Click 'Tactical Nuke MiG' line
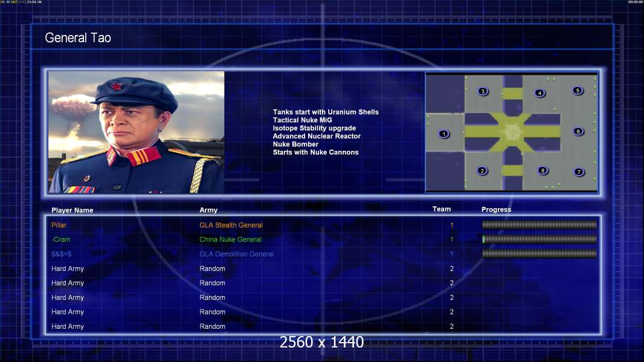Image resolution: width=644 pixels, height=362 pixels. (302, 120)
